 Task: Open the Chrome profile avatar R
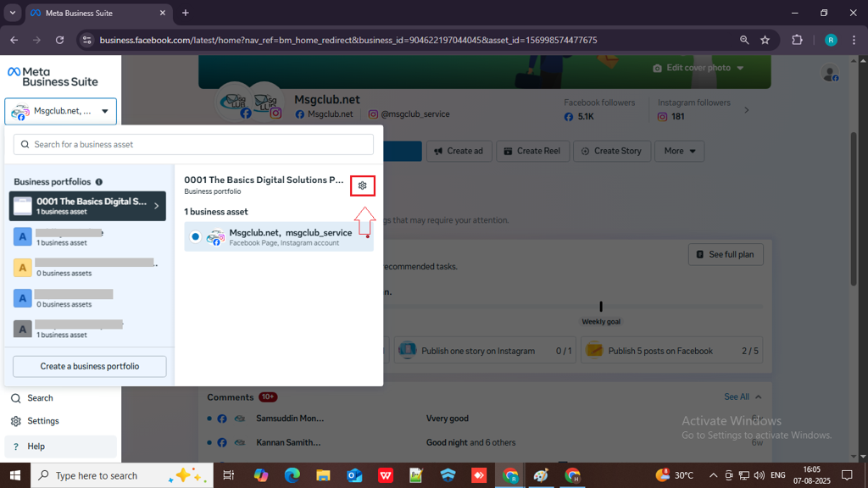(831, 40)
